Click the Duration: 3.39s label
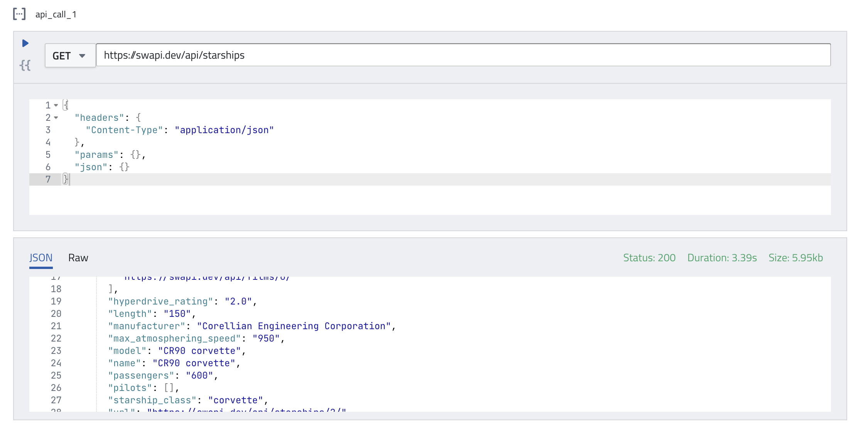The image size is (868, 433). click(722, 258)
